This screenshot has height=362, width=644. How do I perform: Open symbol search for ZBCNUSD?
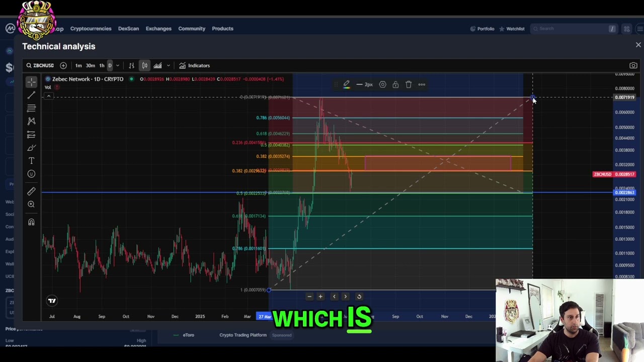[40, 65]
